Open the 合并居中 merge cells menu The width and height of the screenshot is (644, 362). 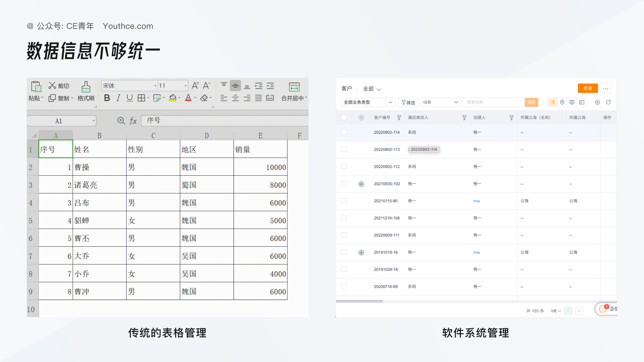[292, 98]
